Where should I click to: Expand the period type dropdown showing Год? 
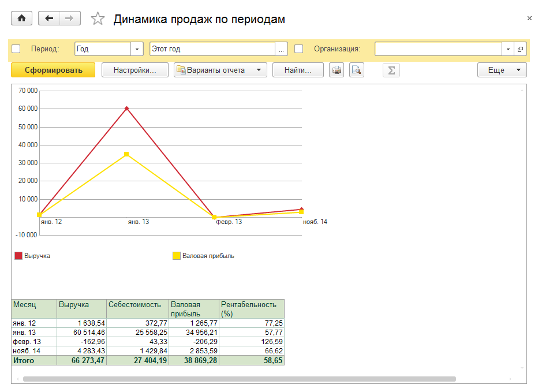[x=137, y=49]
